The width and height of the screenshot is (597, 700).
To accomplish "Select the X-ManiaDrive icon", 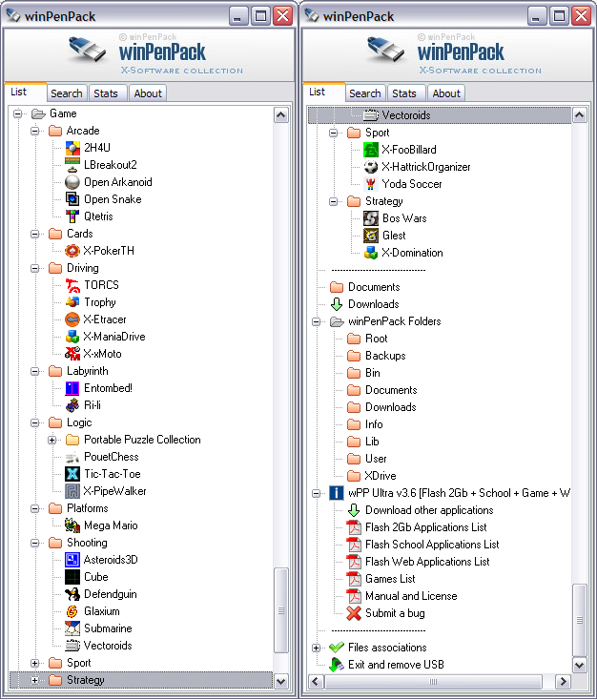I will 72,337.
